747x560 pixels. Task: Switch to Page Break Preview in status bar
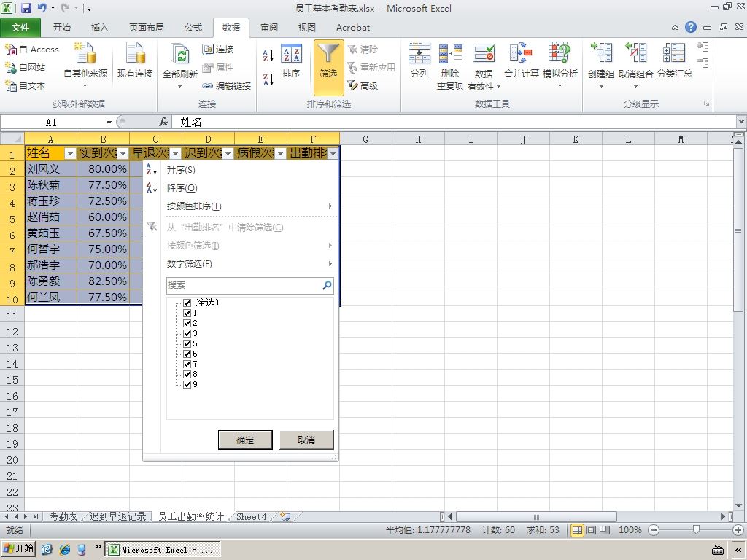coord(605,530)
